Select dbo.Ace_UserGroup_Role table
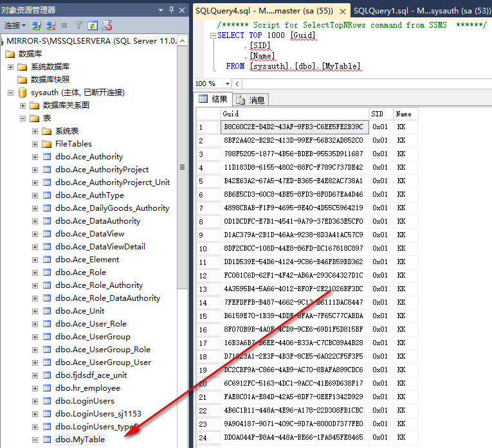The image size is (492, 448). (x=103, y=350)
